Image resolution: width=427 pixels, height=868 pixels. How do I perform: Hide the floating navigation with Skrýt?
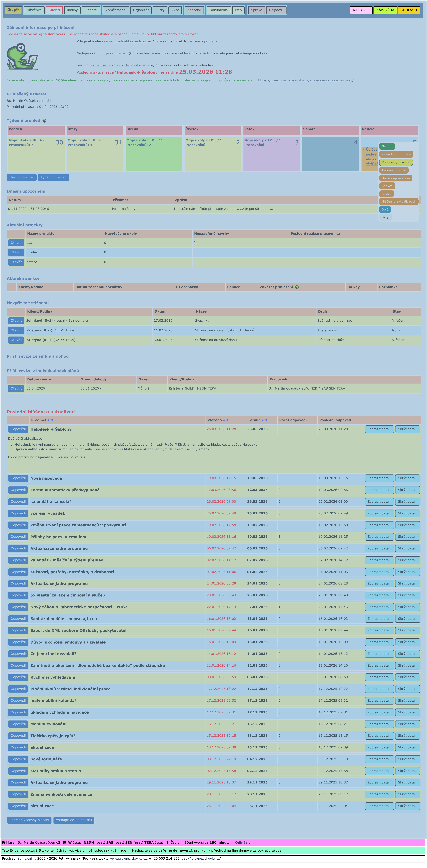click(x=385, y=217)
